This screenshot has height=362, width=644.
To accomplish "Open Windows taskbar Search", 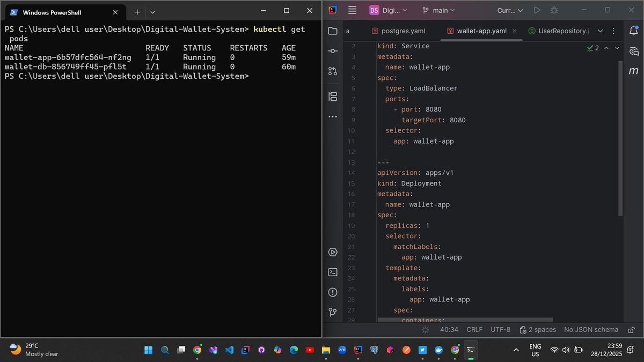I will coord(165,350).
